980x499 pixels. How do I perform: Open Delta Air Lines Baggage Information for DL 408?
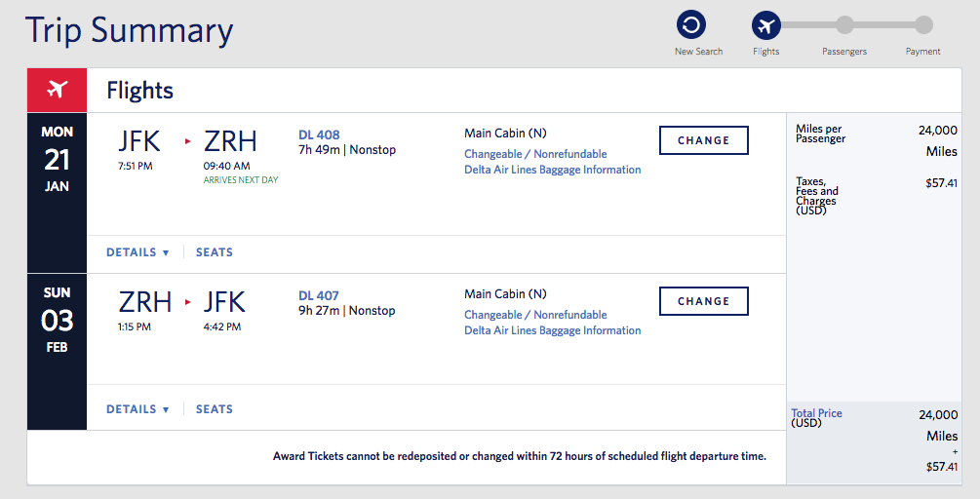point(553,170)
